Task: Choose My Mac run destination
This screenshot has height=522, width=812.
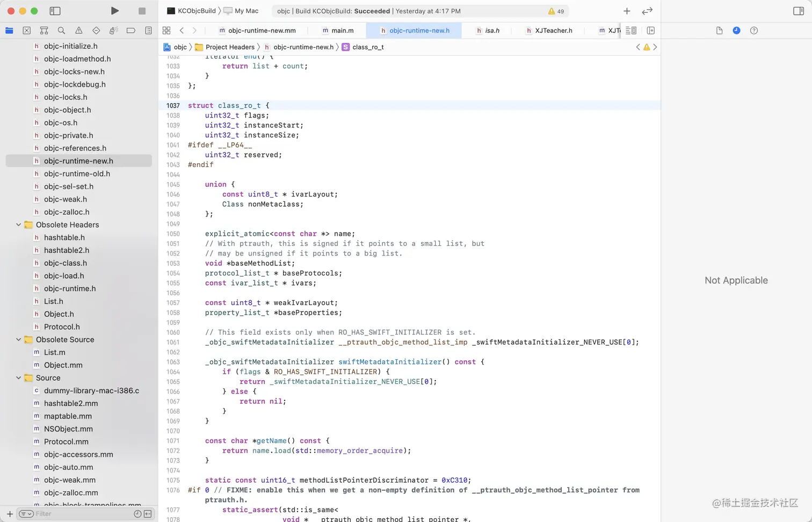Action: click(241, 11)
